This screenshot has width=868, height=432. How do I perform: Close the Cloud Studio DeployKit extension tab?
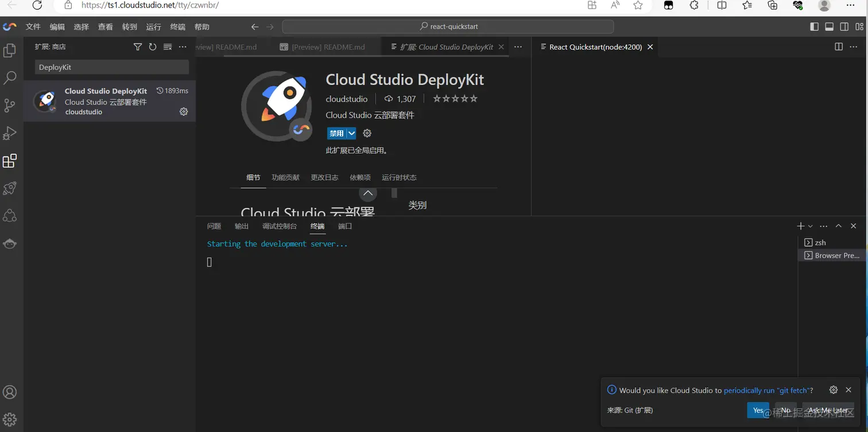501,47
